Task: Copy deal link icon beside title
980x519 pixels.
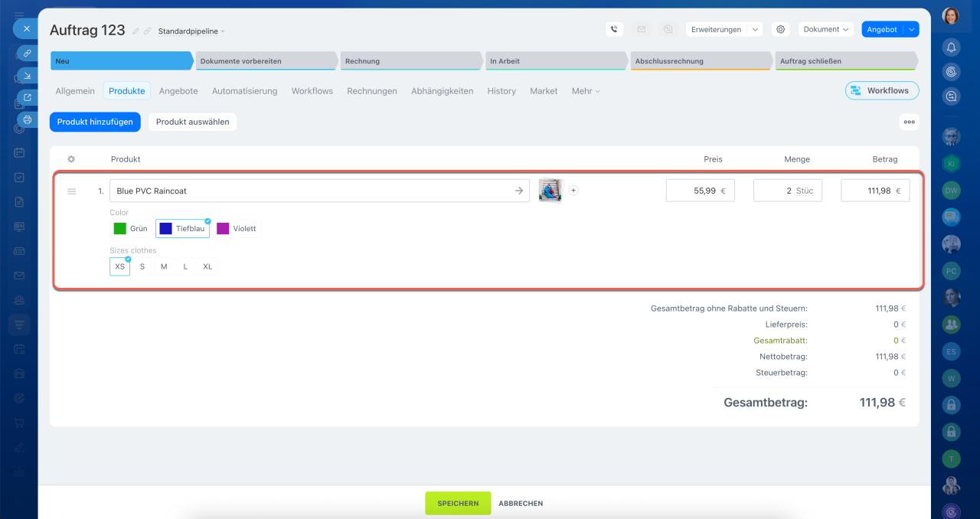Action: click(x=147, y=31)
